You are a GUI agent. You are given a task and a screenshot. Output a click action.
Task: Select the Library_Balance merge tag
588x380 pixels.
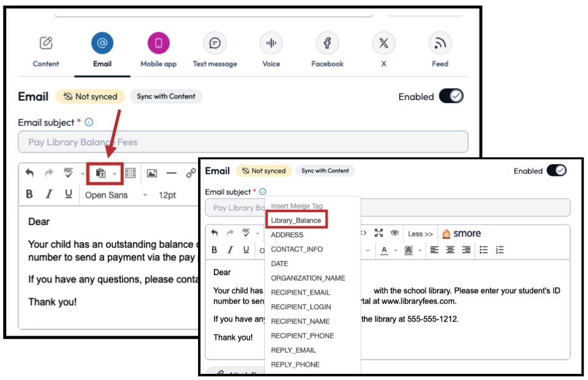[x=296, y=219]
